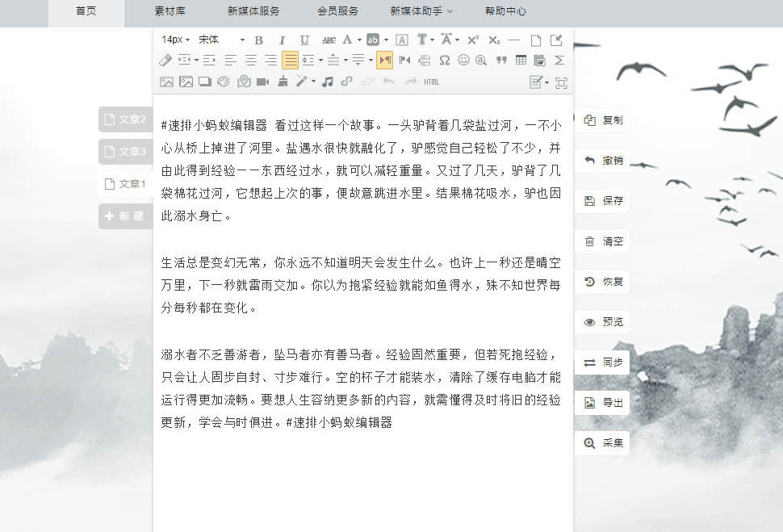Insert a music note audio element
This screenshot has width=783, height=532.
(x=328, y=81)
